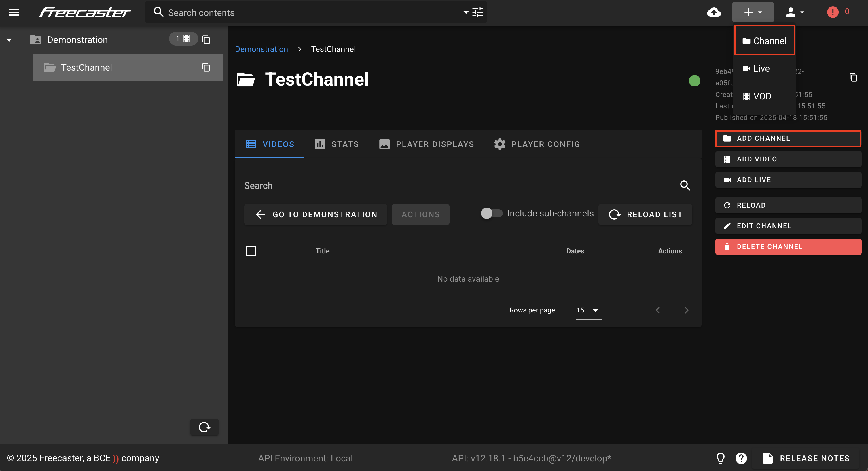Image resolution: width=868 pixels, height=471 pixels.
Task: Open the hamburger navigation menu
Action: (14, 12)
